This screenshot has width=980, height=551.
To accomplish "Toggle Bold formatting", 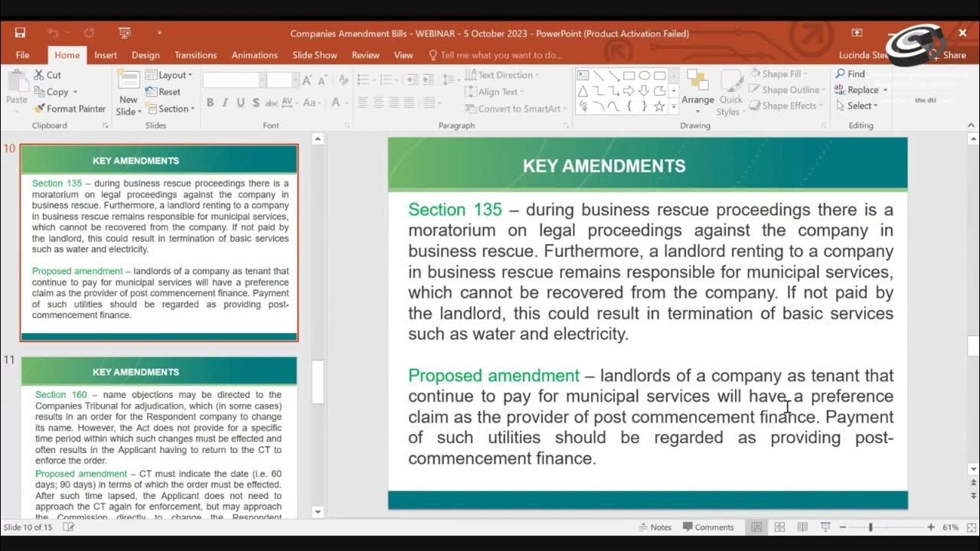I will tap(210, 103).
